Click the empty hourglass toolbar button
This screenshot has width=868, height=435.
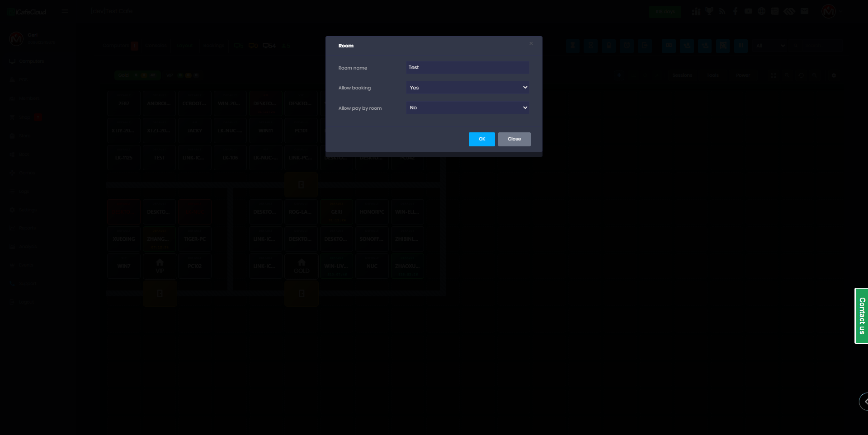(x=591, y=46)
